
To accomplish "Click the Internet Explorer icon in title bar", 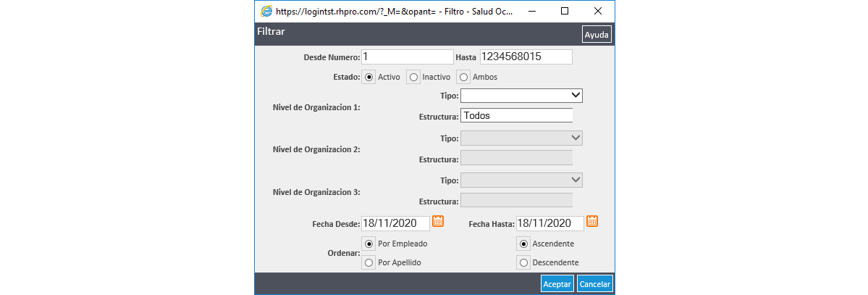I will pos(266,11).
